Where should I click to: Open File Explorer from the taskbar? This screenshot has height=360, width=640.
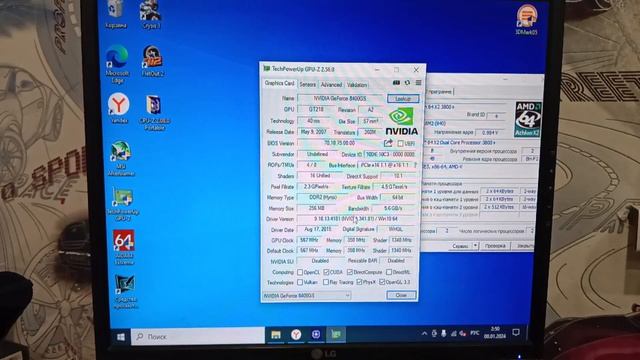tap(276, 335)
